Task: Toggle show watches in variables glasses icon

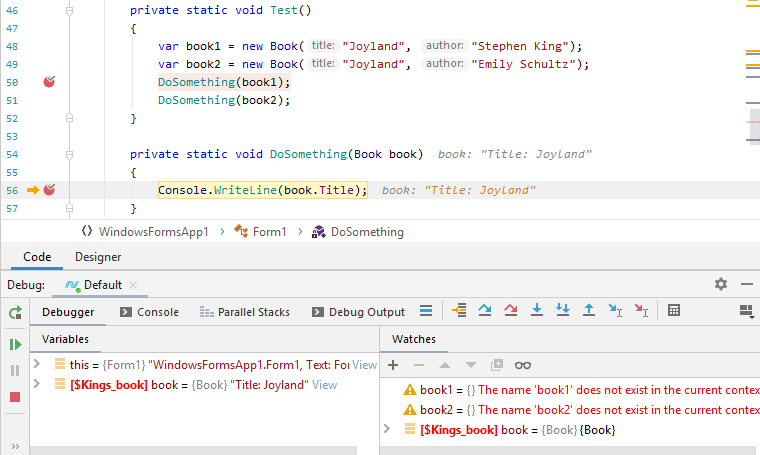Action: tap(522, 365)
